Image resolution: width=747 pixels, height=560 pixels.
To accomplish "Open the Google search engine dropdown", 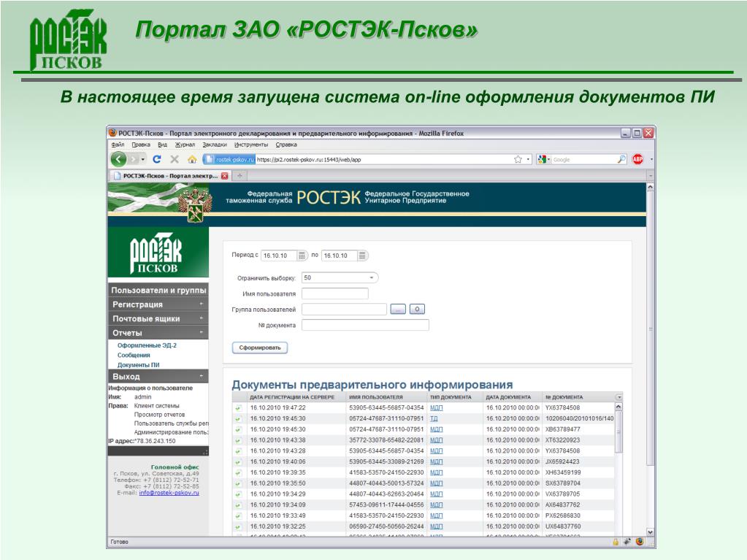I will click(543, 159).
